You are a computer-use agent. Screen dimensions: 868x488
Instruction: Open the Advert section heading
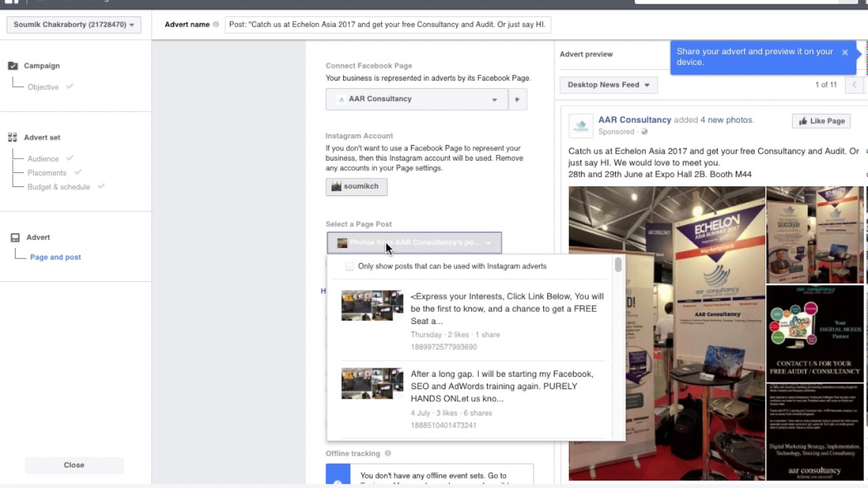point(38,237)
